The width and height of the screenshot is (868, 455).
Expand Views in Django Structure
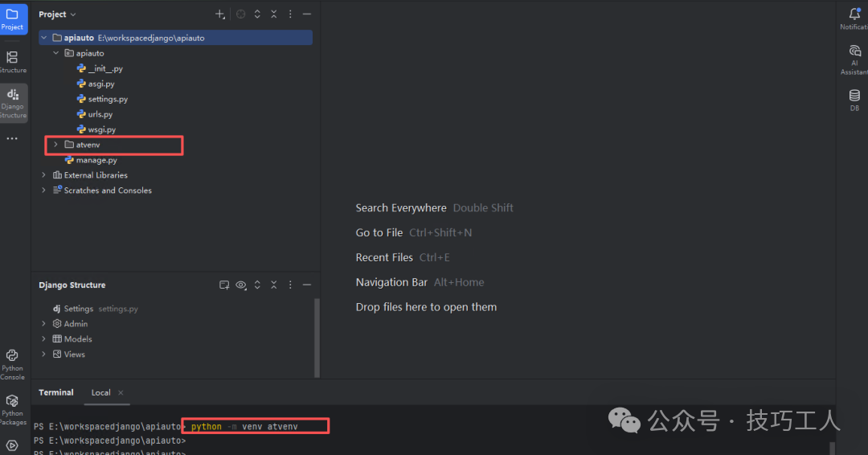pos(43,355)
